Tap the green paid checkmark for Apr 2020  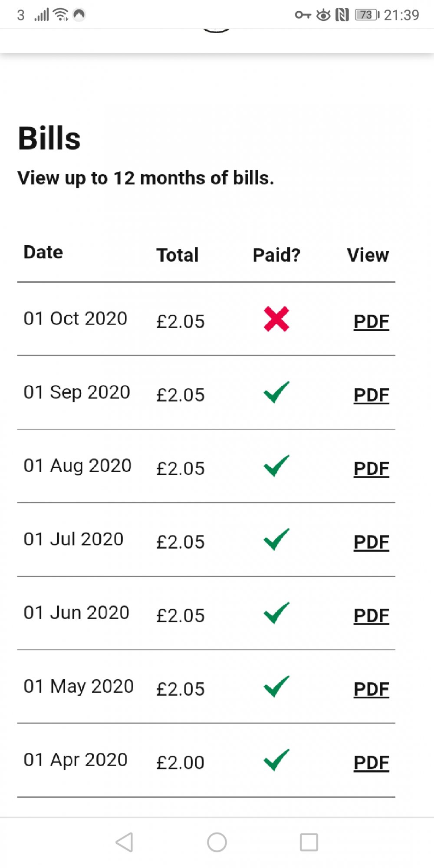(x=276, y=760)
